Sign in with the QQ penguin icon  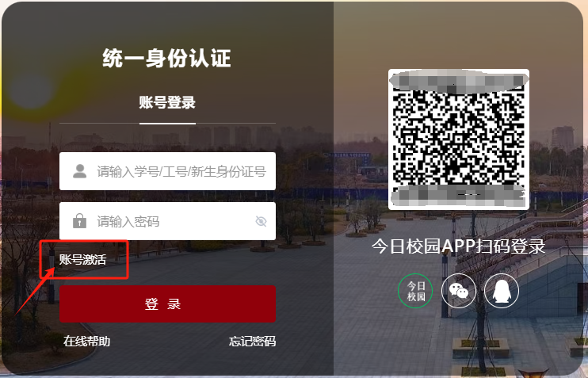(x=502, y=291)
